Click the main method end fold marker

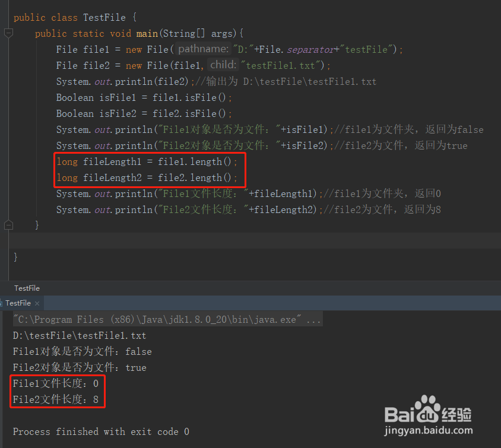coord(9,225)
